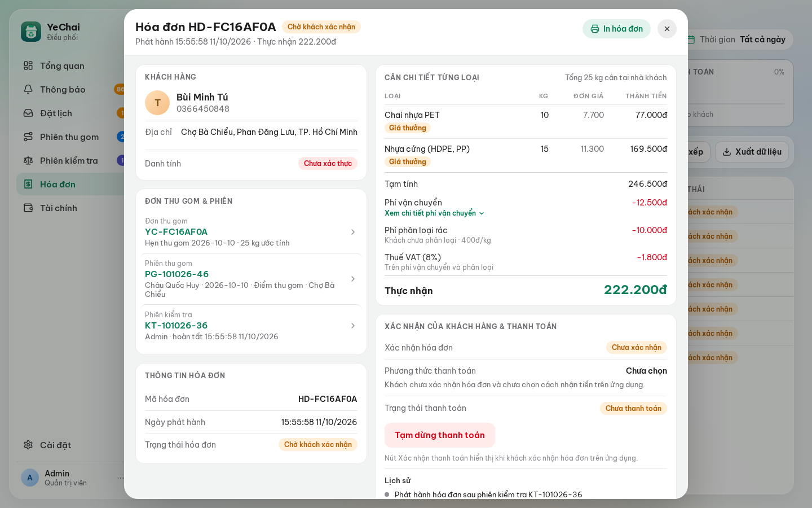Close the invoice dialog with the X
812x508 pixels.
667,29
